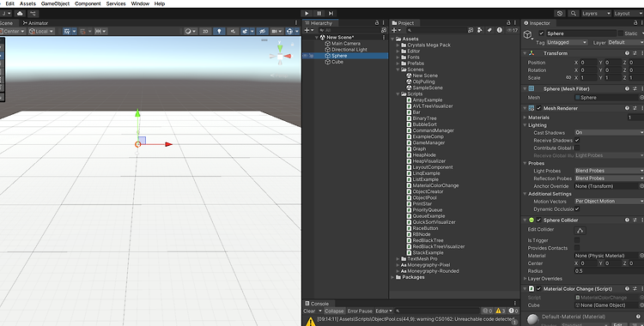
Task: Toggle scene lighting bulb icon
Action: tap(219, 31)
